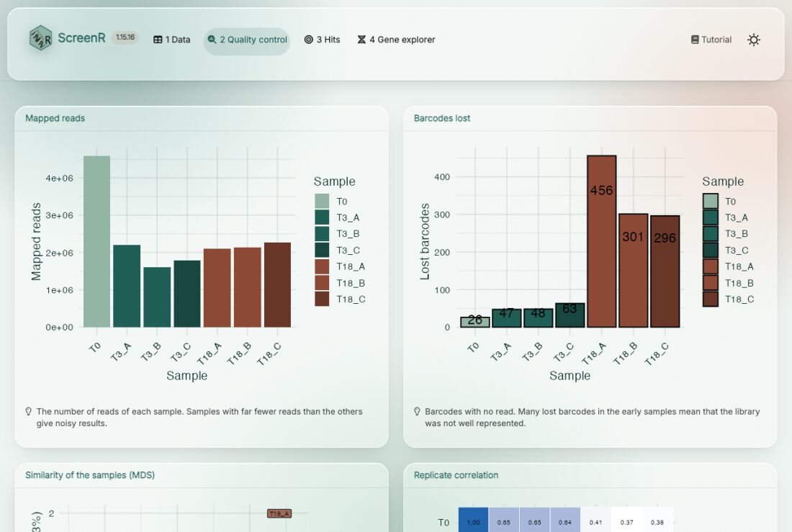Click the 4e+06 y-axis value in Mapped reads
Viewport: 792px width, 532px height.
[x=59, y=178]
